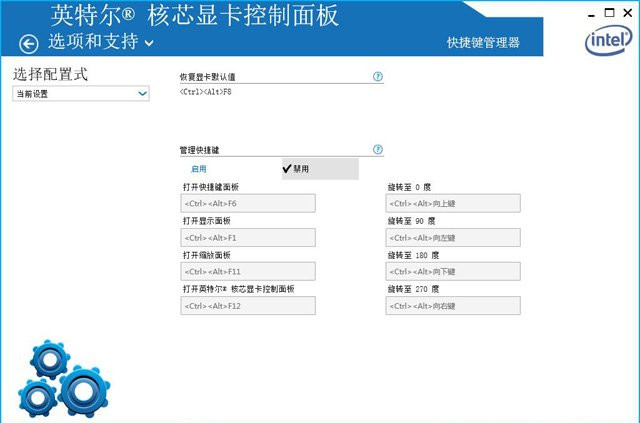Click the 旋转至 180 度 hotkey field
640x423 pixels.
(453, 272)
